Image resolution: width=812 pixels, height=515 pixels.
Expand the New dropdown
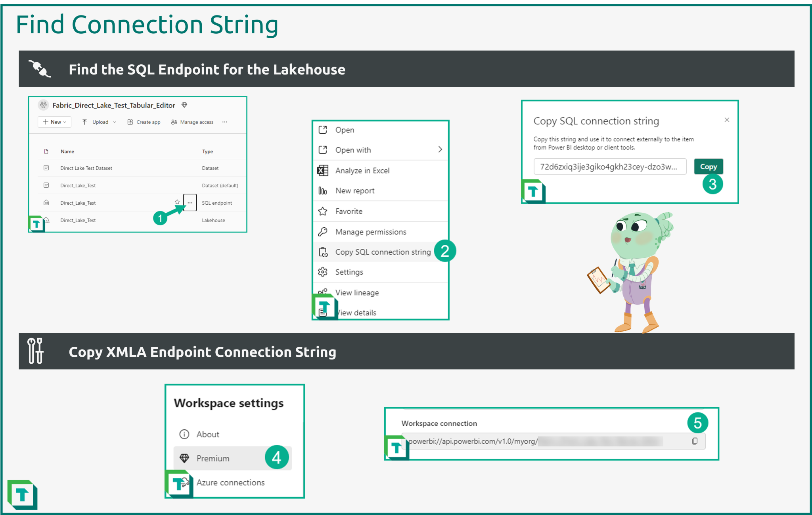54,122
